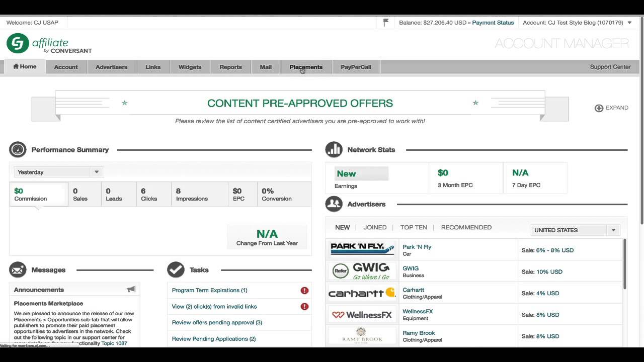Open the Reports menu tab
Image resolution: width=644 pixels, height=362 pixels.
pyautogui.click(x=230, y=67)
